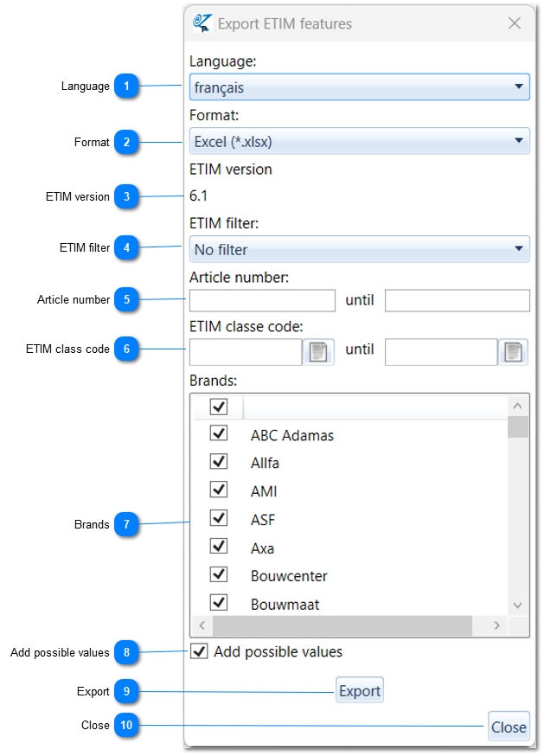Select the Bouwcenter brand name

pyautogui.click(x=289, y=576)
